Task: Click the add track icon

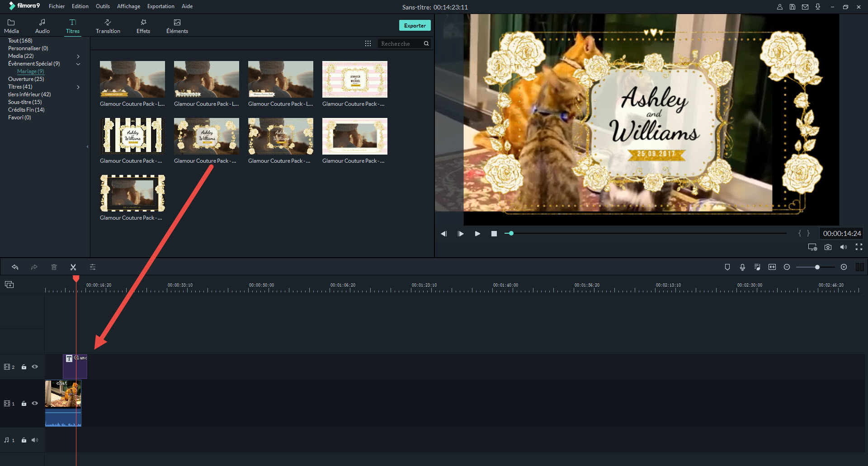Action: coord(9,284)
